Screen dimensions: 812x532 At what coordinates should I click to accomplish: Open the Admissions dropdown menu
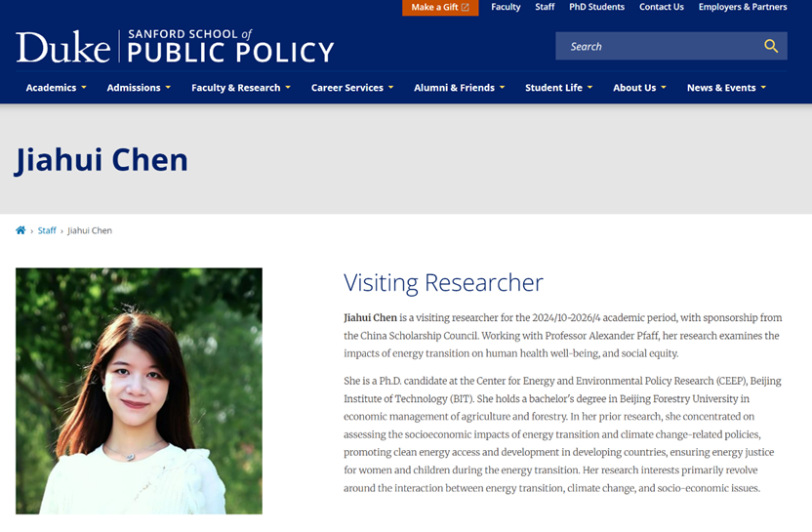[139, 88]
